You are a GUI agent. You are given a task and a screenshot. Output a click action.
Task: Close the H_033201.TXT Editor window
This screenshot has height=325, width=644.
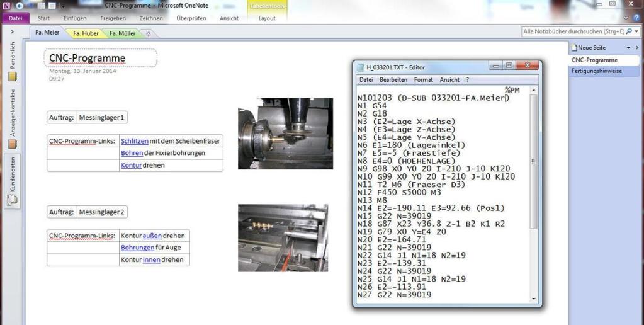(527, 66)
